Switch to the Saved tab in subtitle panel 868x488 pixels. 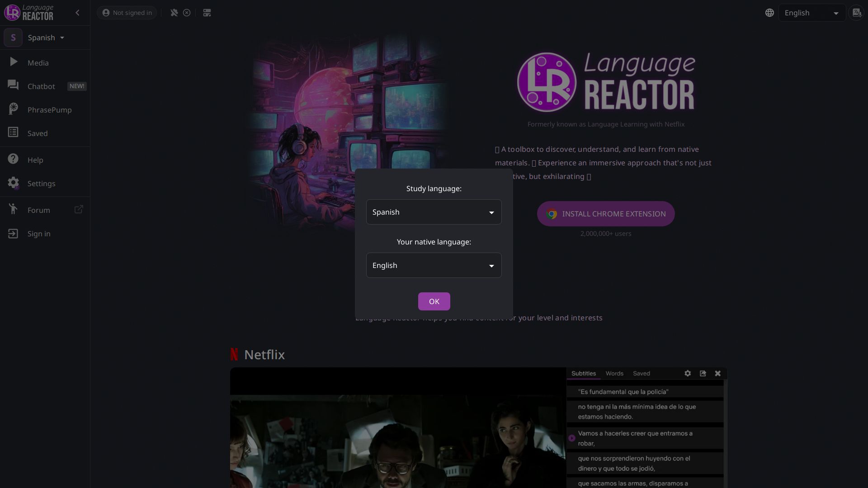(641, 373)
